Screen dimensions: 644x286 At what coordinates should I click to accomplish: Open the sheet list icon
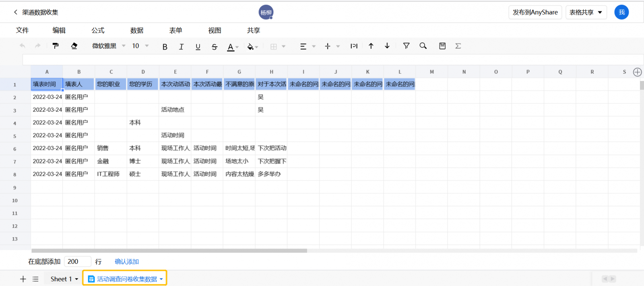35,279
